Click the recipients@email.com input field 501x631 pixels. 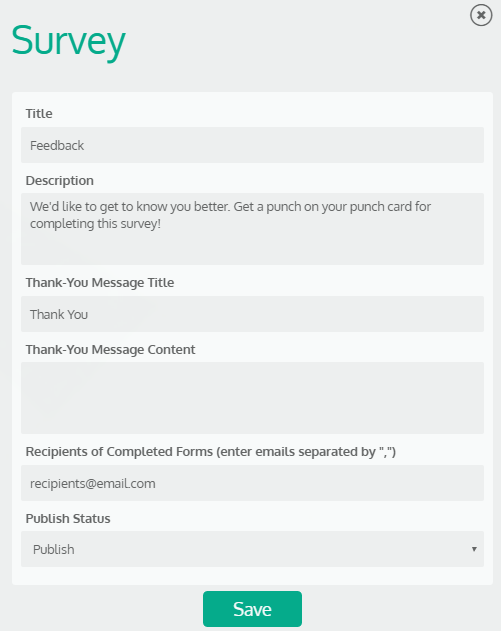[x=252, y=483]
